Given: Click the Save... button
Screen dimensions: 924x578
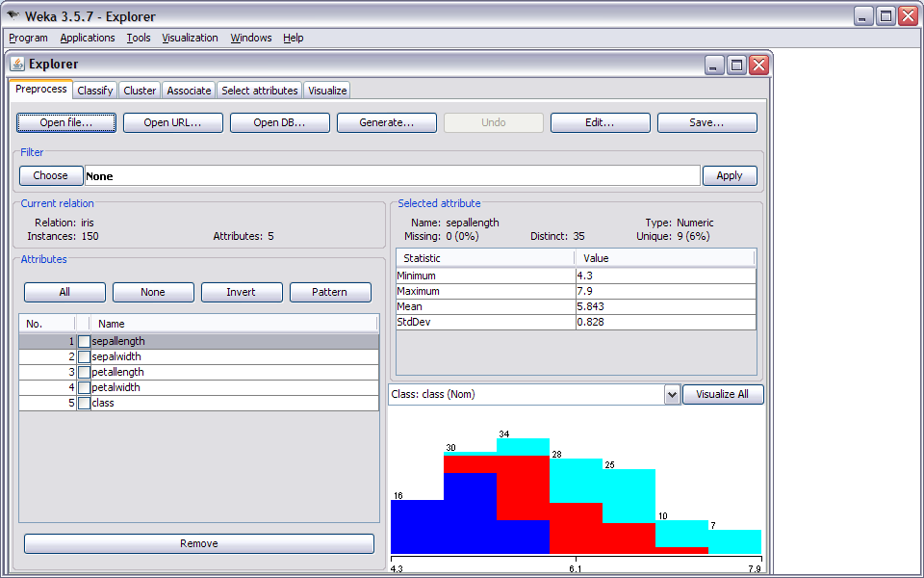Looking at the screenshot, I should (706, 122).
